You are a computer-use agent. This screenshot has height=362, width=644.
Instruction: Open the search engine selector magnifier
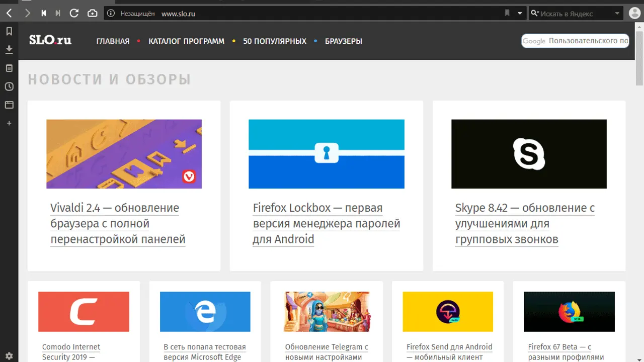click(534, 14)
